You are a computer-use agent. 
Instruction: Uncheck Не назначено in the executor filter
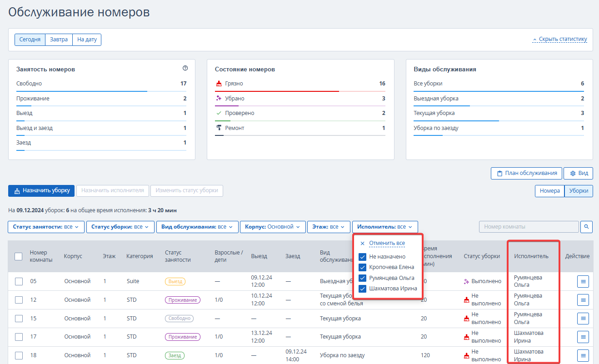(362, 257)
